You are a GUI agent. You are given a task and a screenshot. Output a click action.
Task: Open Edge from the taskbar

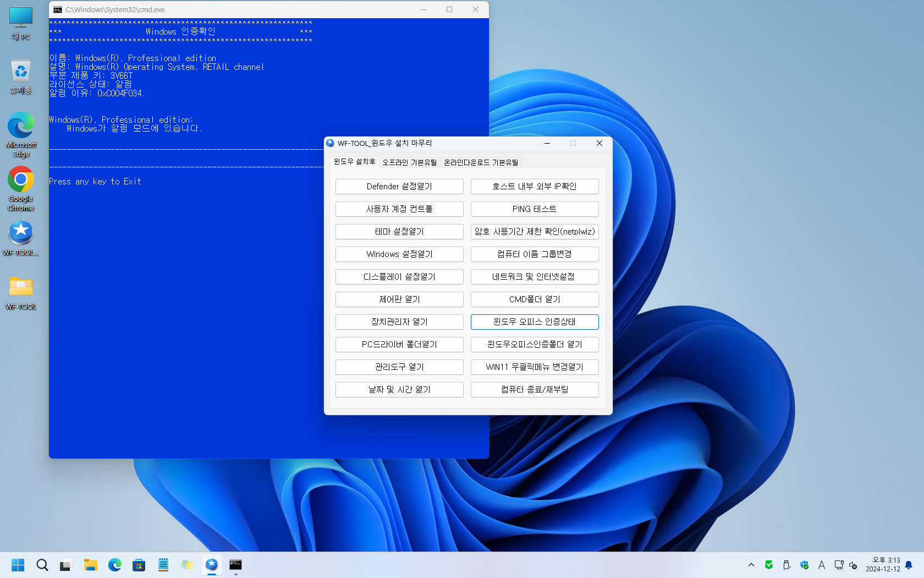tap(114, 565)
